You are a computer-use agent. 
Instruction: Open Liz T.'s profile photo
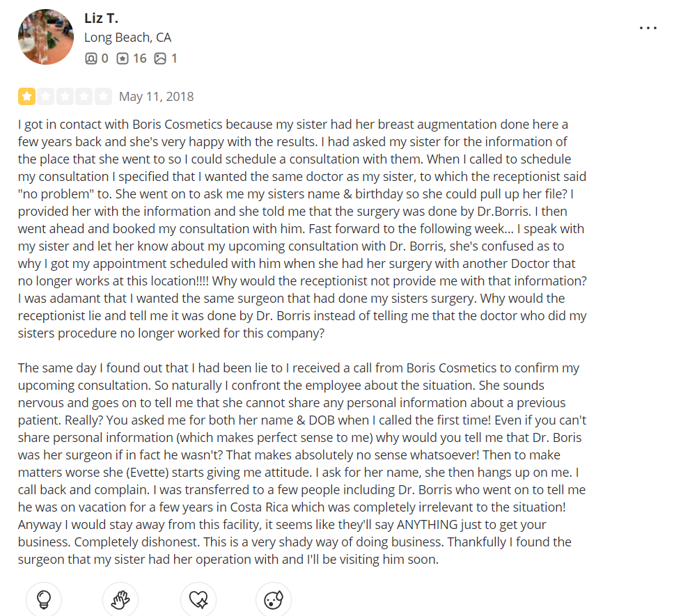tap(46, 37)
